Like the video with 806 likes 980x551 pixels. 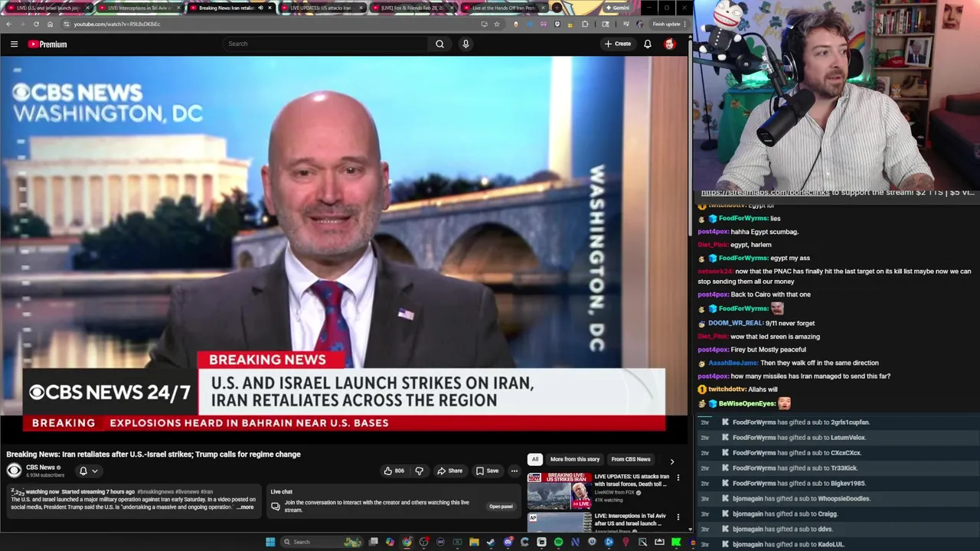click(394, 471)
